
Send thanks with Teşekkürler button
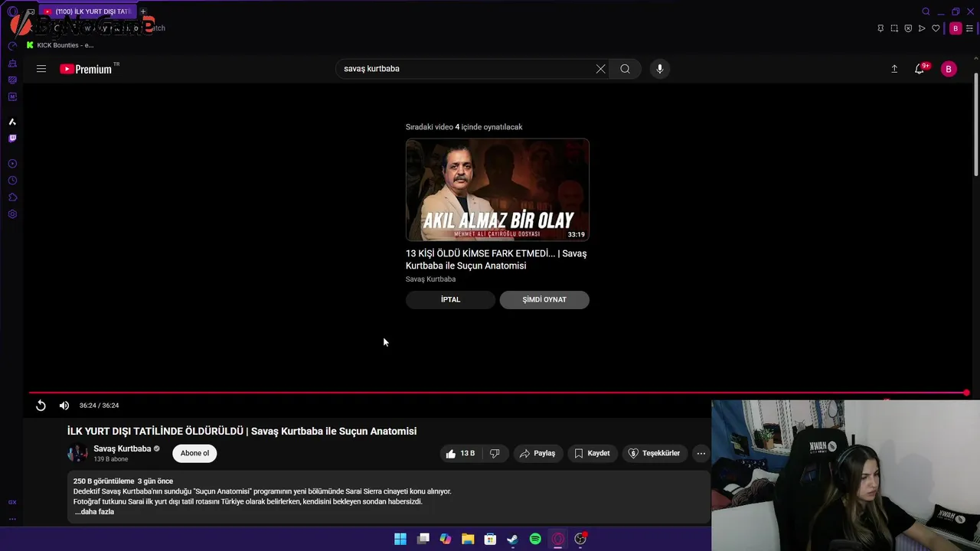[655, 453]
